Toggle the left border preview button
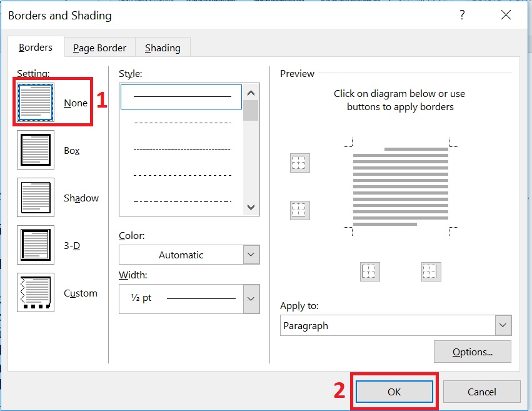 click(x=370, y=271)
